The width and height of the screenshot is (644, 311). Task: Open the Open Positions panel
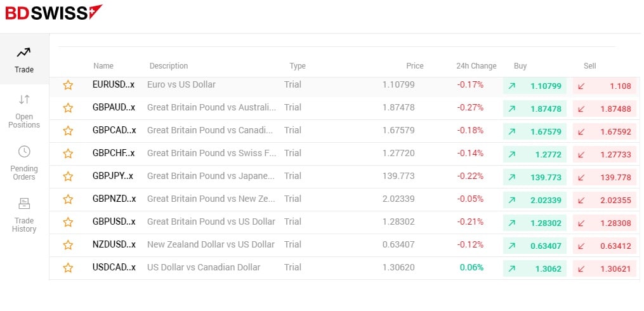[24, 110]
